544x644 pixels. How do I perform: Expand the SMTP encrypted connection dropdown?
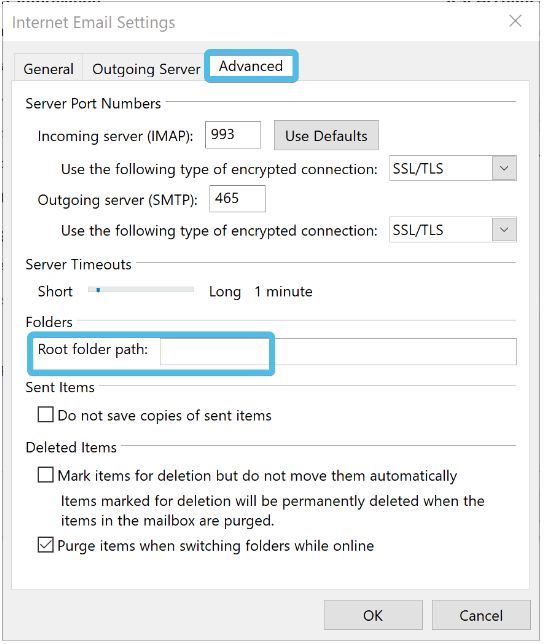pos(504,230)
